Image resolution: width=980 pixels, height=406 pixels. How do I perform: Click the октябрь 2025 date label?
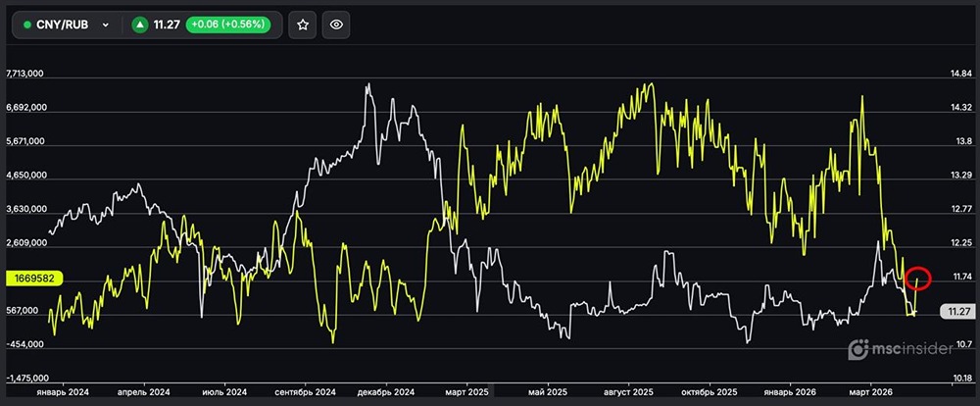(709, 392)
